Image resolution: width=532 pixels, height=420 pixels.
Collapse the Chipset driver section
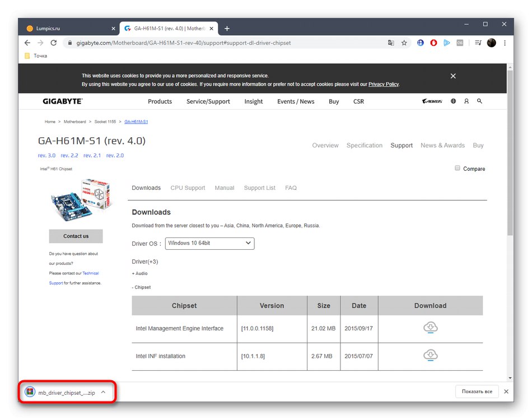[x=141, y=287]
